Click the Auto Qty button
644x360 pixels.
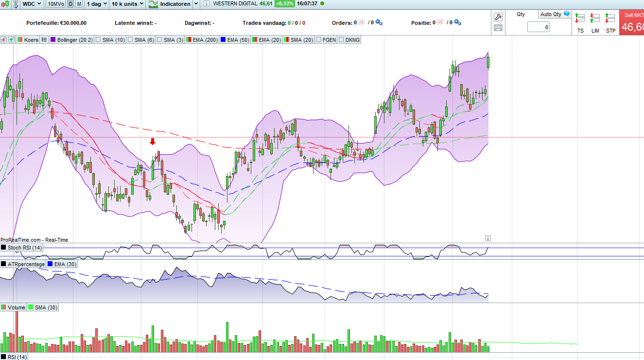554,14
